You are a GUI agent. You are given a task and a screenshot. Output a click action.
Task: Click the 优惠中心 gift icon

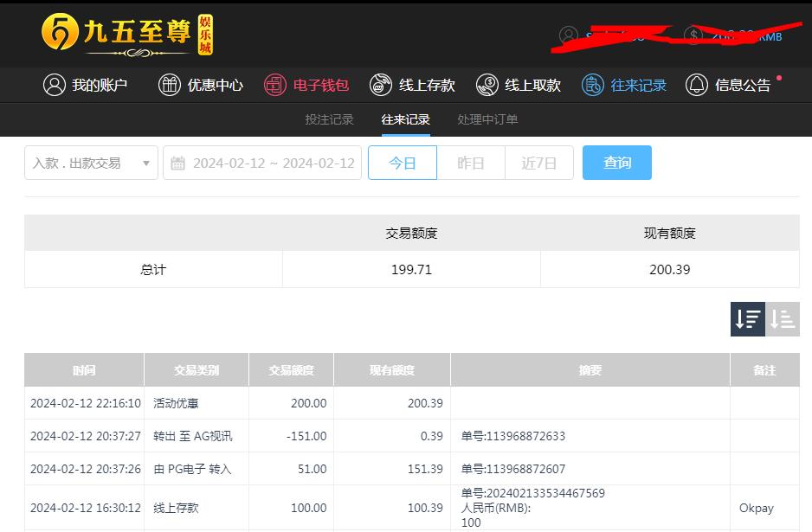pos(170,85)
